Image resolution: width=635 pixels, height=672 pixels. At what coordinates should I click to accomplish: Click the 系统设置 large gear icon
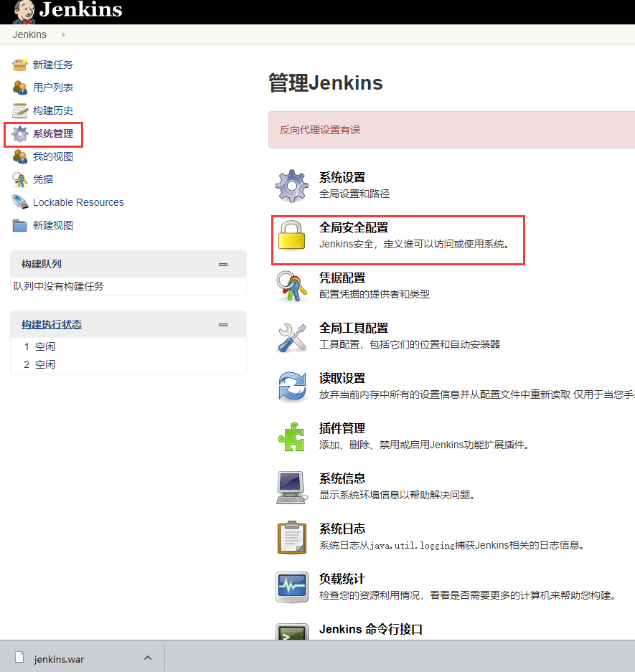[291, 186]
